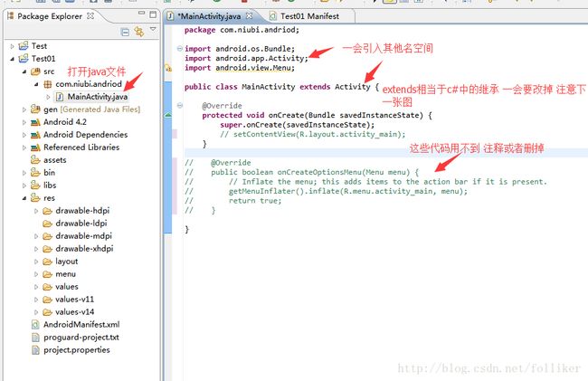Click the values-v14 folder icon
This screenshot has width=588, height=381.
coord(47,312)
